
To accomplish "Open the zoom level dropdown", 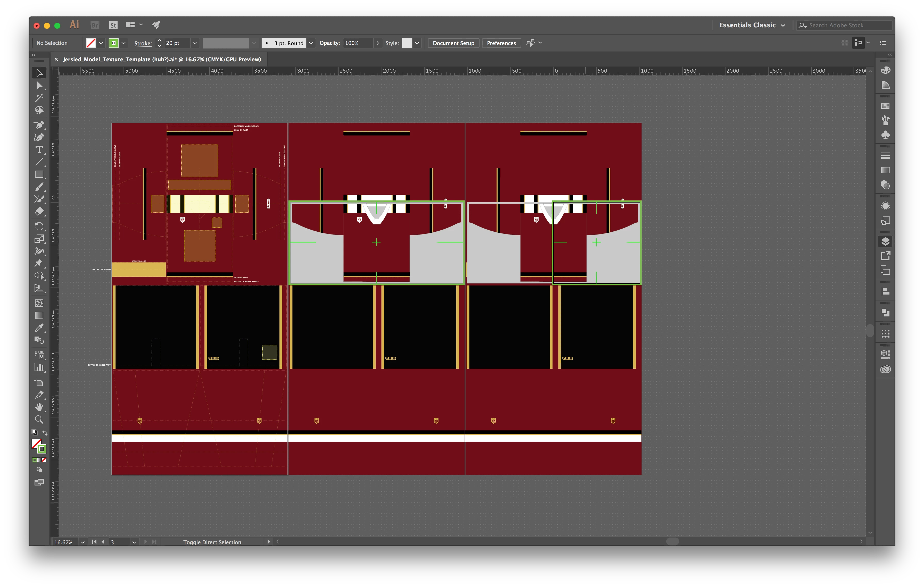I will click(82, 542).
